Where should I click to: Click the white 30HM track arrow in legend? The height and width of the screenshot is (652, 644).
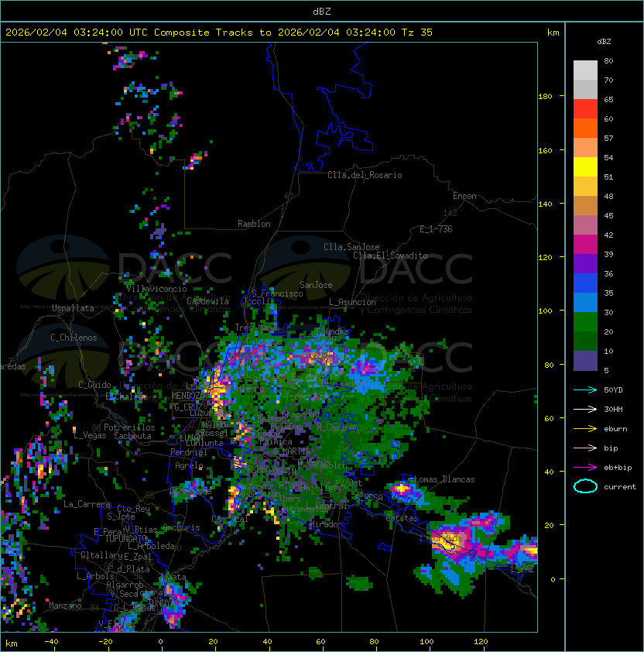pyautogui.click(x=585, y=409)
